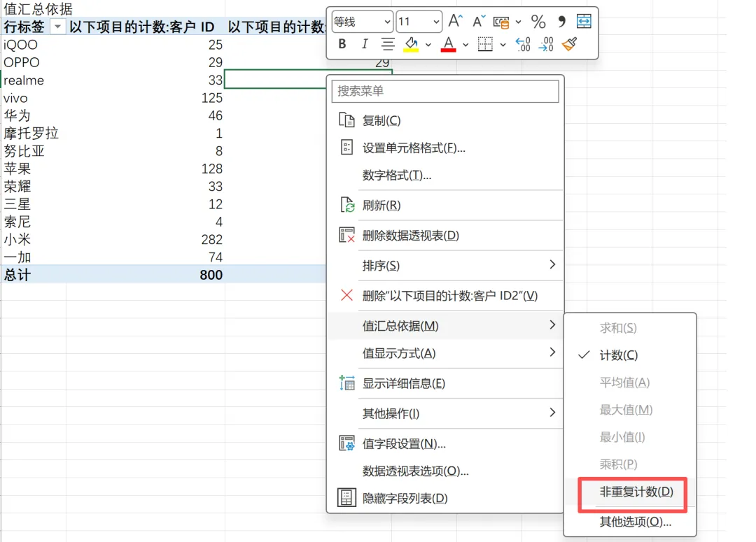756x542 pixels.
Task: Click the merge and center icon
Action: point(584,21)
